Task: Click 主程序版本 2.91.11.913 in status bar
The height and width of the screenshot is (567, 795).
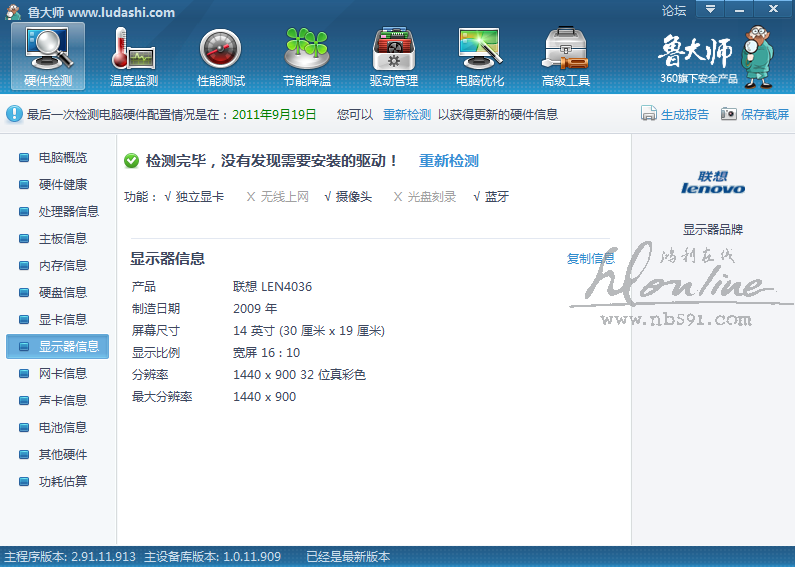Action: click(x=70, y=557)
